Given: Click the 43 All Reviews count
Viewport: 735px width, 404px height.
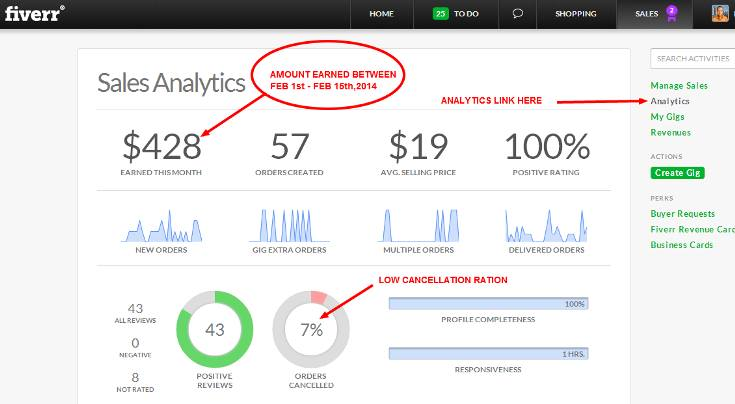Looking at the screenshot, I should [135, 308].
